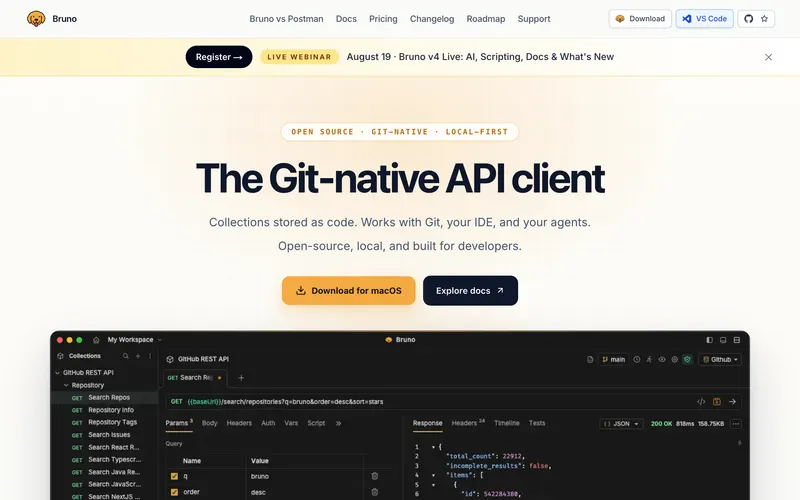Toggle the left sidebar layout icon
Image resolution: width=800 pixels, height=500 pixels.
709,340
